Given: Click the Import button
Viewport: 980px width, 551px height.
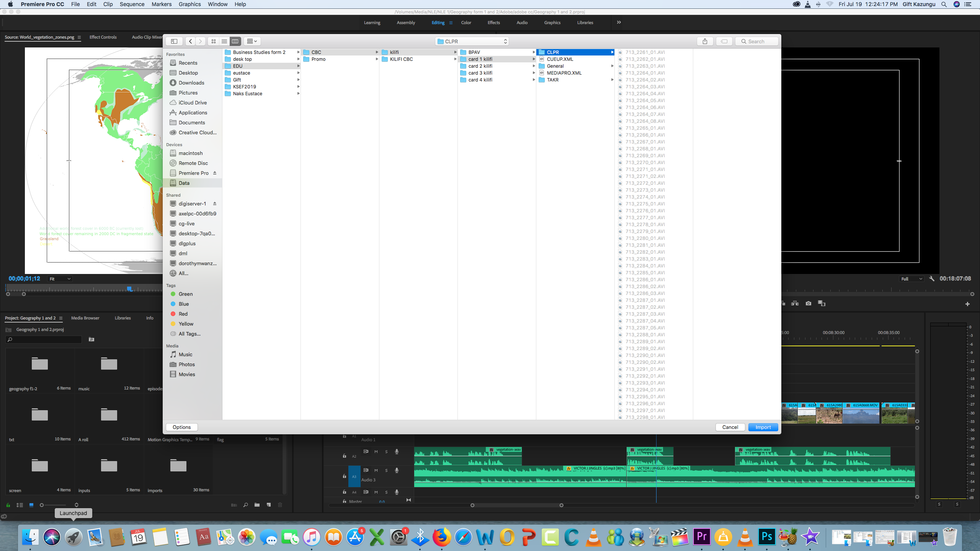Looking at the screenshot, I should click(x=763, y=427).
